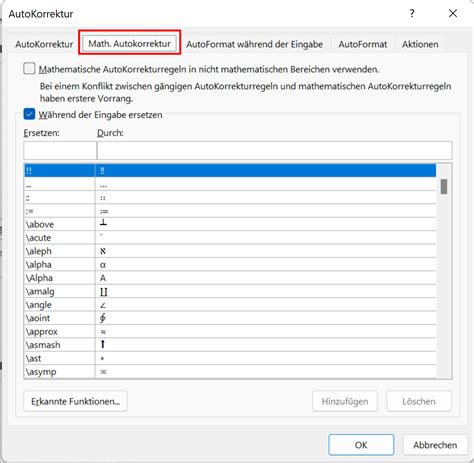474x463 pixels.
Task: Click the Löschen button
Action: [x=419, y=401]
